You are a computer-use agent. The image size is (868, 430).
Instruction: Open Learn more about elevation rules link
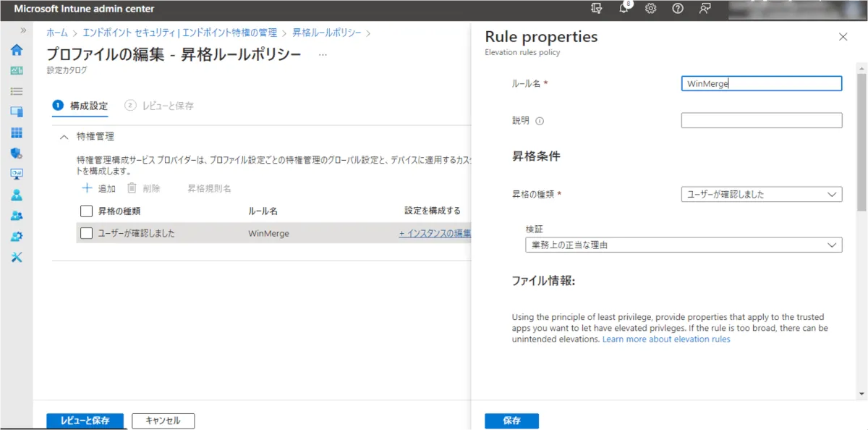click(666, 339)
